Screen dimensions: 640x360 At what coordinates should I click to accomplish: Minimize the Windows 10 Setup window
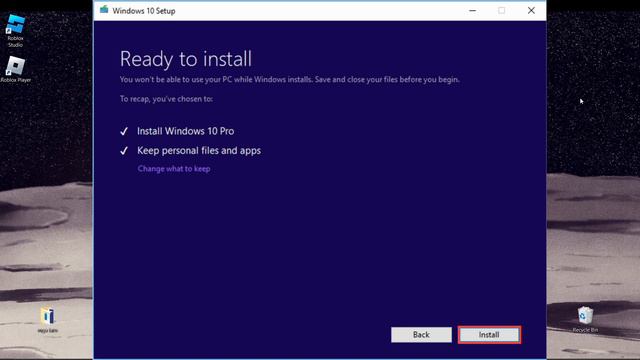tap(472, 11)
